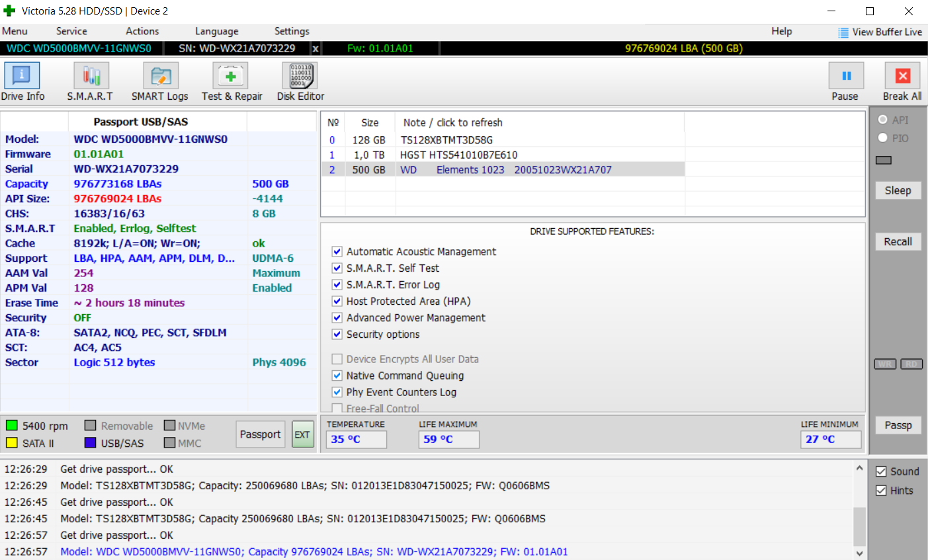Select device 1 HGST HTS541010B7E610 row

pyautogui.click(x=503, y=155)
